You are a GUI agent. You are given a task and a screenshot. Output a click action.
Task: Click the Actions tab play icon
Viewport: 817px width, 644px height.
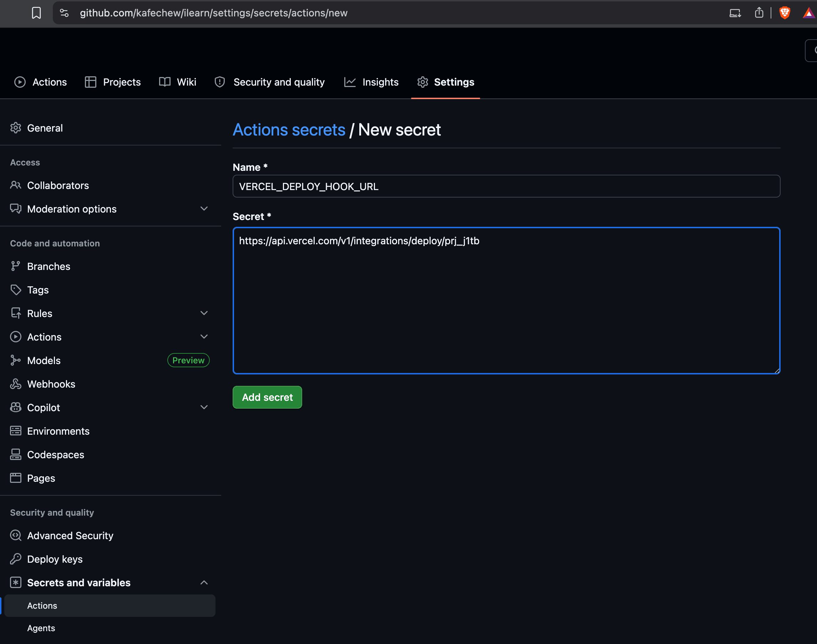click(x=20, y=82)
